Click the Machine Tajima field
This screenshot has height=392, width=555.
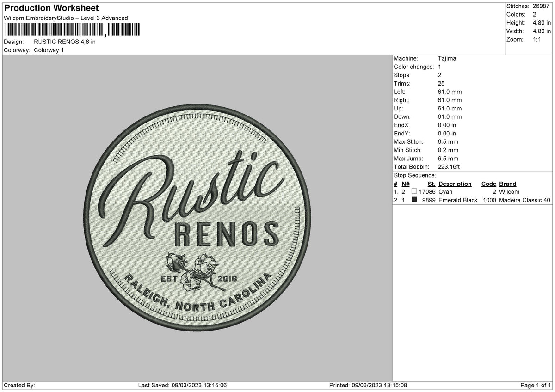pyautogui.click(x=446, y=58)
